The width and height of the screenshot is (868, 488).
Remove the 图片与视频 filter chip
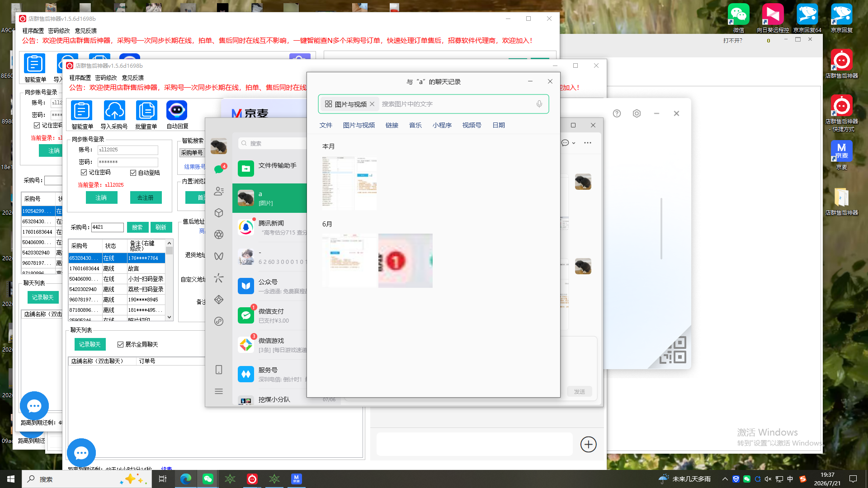[x=372, y=104]
